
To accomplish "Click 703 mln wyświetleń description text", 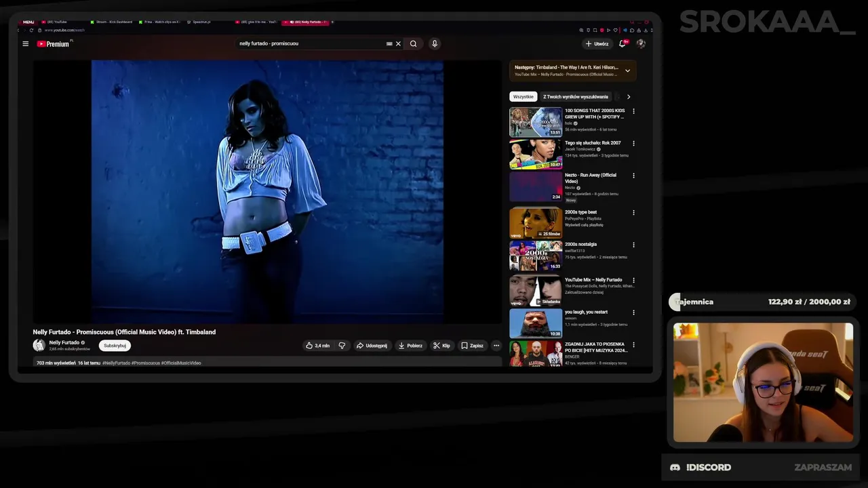I will 56,363.
